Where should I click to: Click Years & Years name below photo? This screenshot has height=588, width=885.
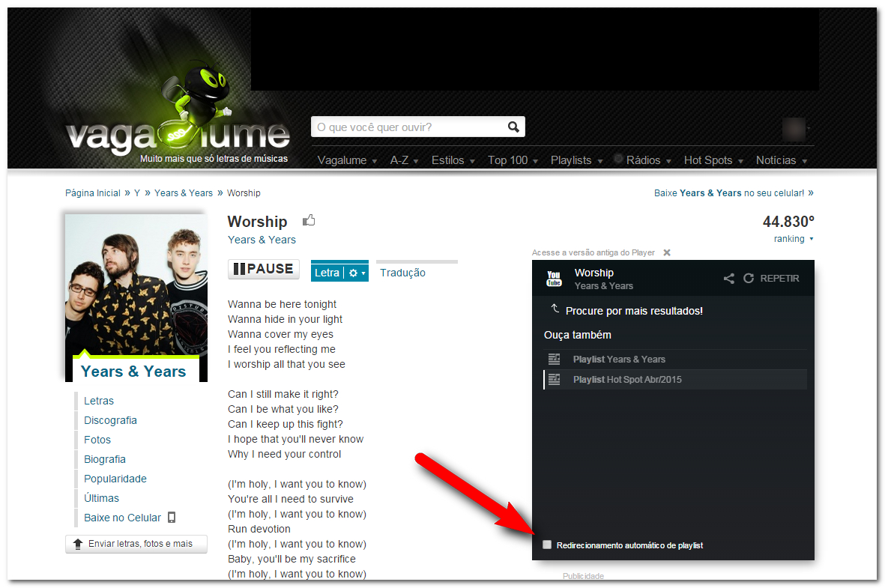point(133,372)
